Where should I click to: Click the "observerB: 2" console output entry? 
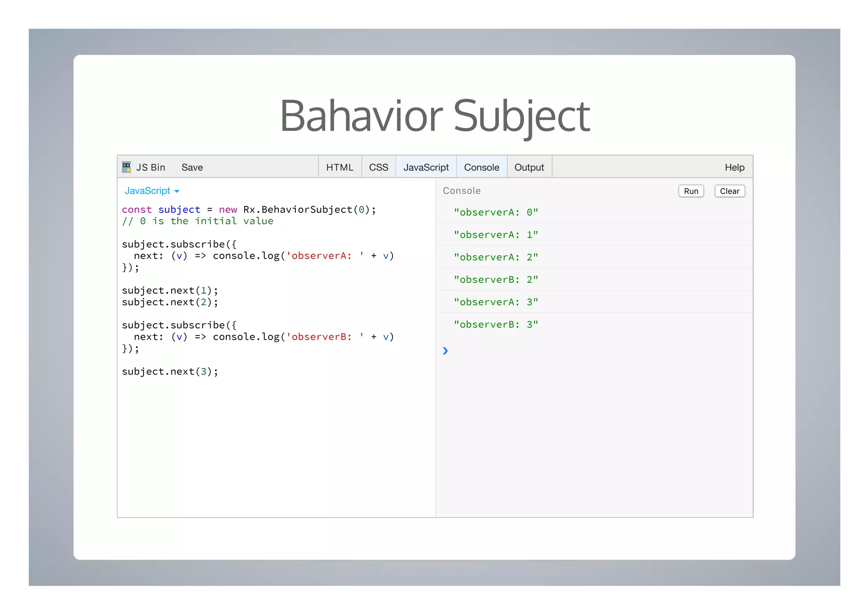495,280
